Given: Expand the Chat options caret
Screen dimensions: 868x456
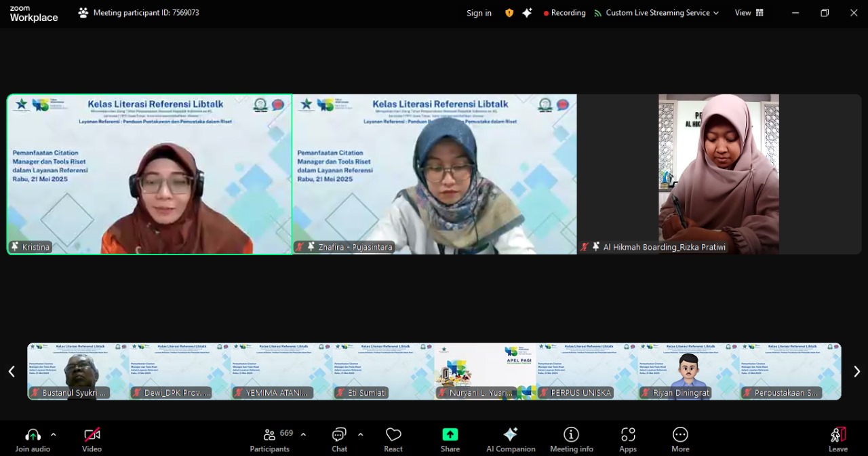Looking at the screenshot, I should (x=360, y=434).
